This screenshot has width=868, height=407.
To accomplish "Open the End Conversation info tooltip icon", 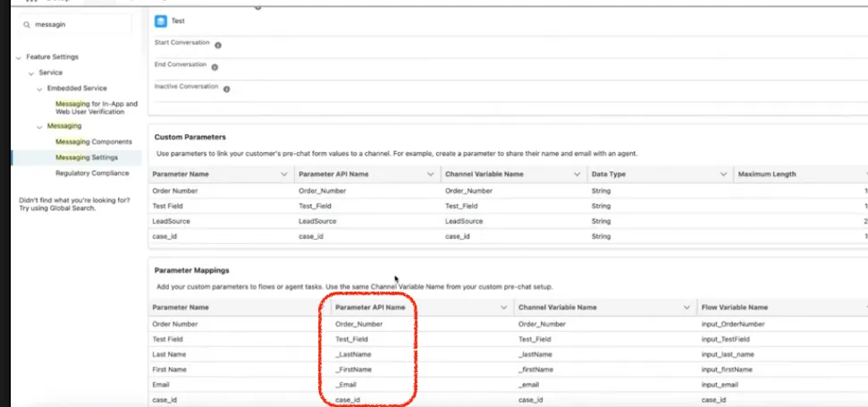I will [x=215, y=68].
